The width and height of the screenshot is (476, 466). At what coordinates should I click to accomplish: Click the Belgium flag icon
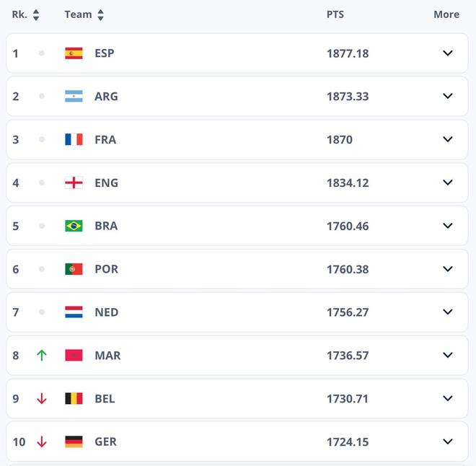[x=74, y=399]
